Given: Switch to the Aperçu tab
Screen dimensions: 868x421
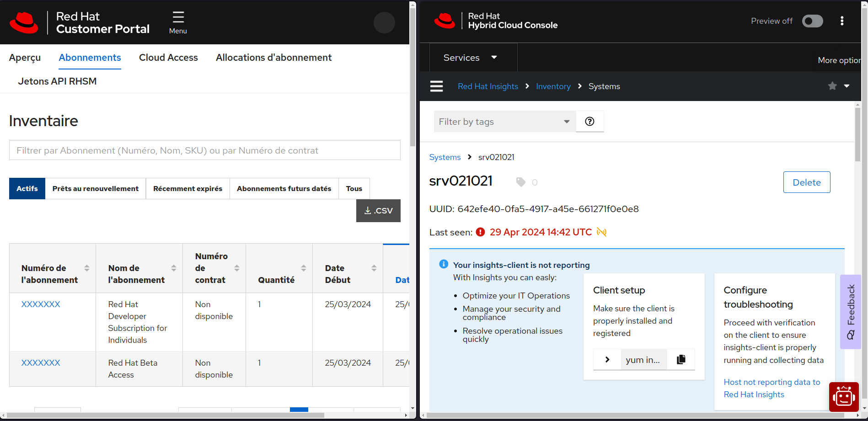Looking at the screenshot, I should (25, 58).
